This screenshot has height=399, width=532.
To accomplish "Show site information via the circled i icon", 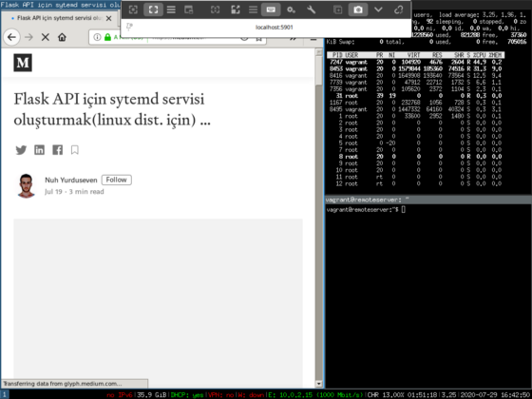I will (97, 37).
